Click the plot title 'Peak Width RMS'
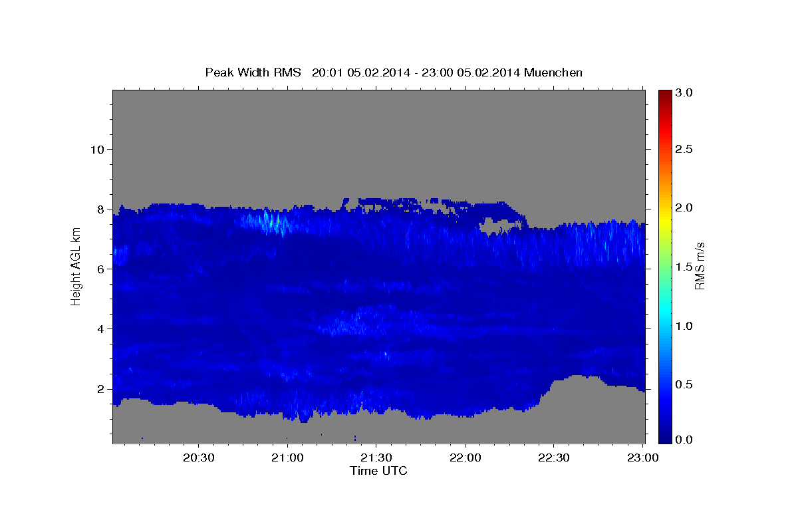Image resolution: width=798 pixels, height=532 pixels. 253,72
